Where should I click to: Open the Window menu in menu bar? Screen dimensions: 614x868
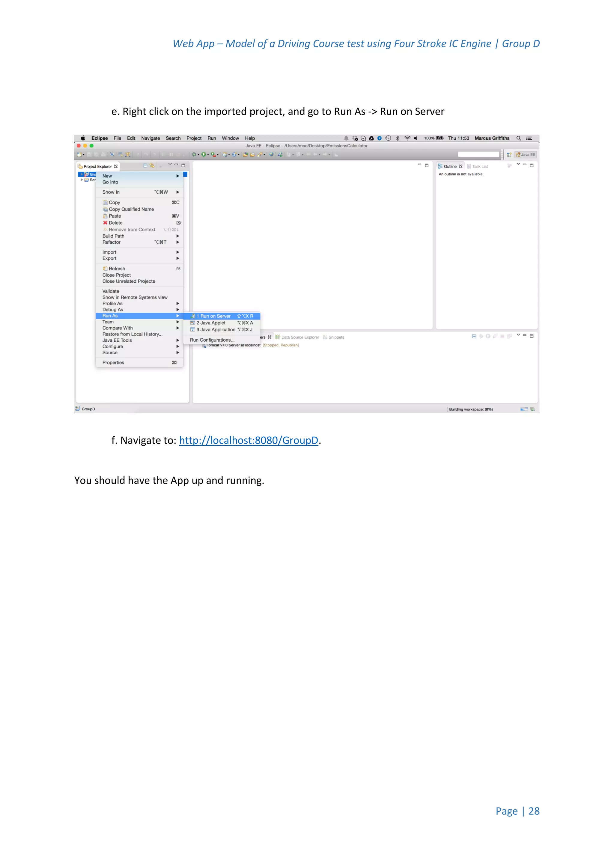click(x=230, y=138)
